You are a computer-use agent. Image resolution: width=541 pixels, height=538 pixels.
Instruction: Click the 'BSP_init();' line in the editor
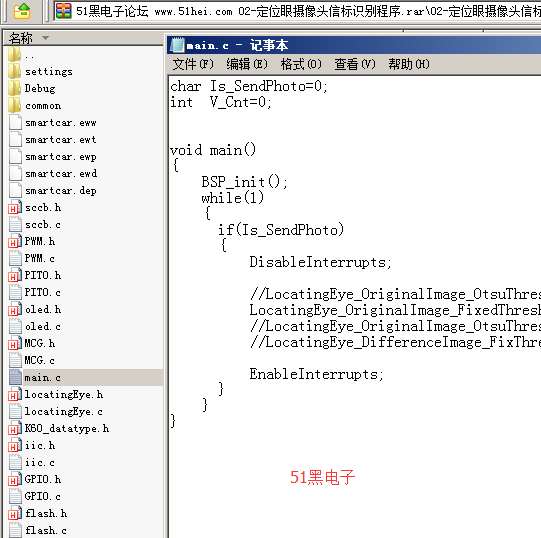pyautogui.click(x=244, y=182)
